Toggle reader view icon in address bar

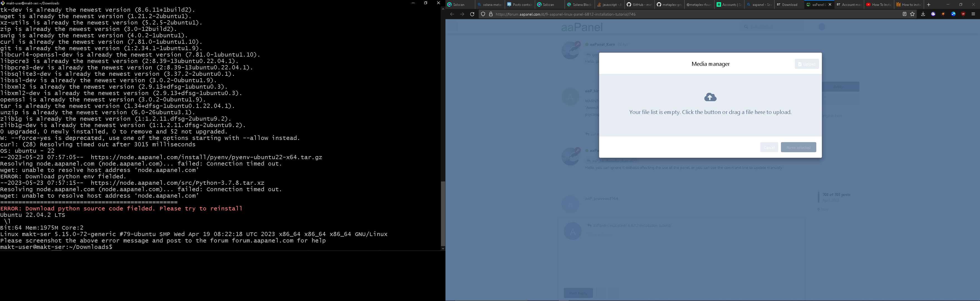[x=904, y=14]
